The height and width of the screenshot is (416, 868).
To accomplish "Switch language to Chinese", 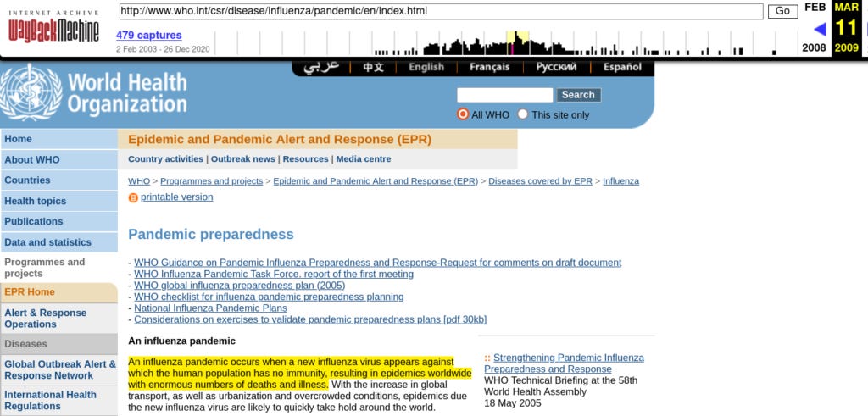I will (373, 67).
